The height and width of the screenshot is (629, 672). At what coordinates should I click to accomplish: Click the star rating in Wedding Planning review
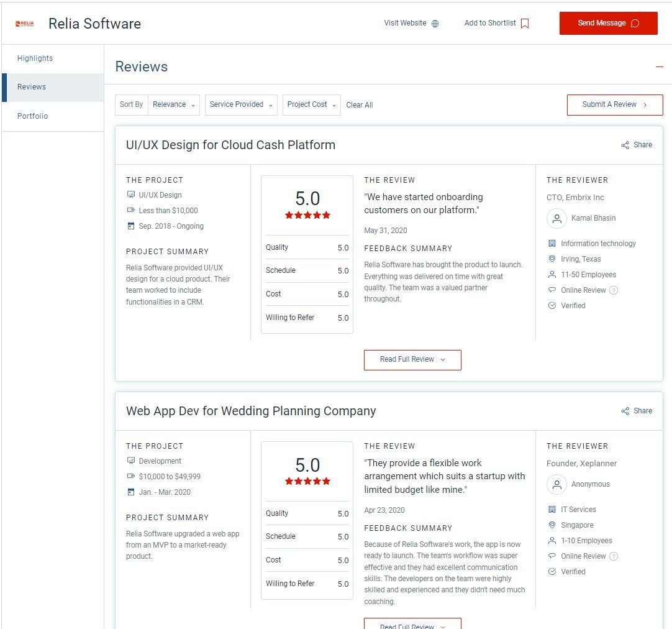307,482
